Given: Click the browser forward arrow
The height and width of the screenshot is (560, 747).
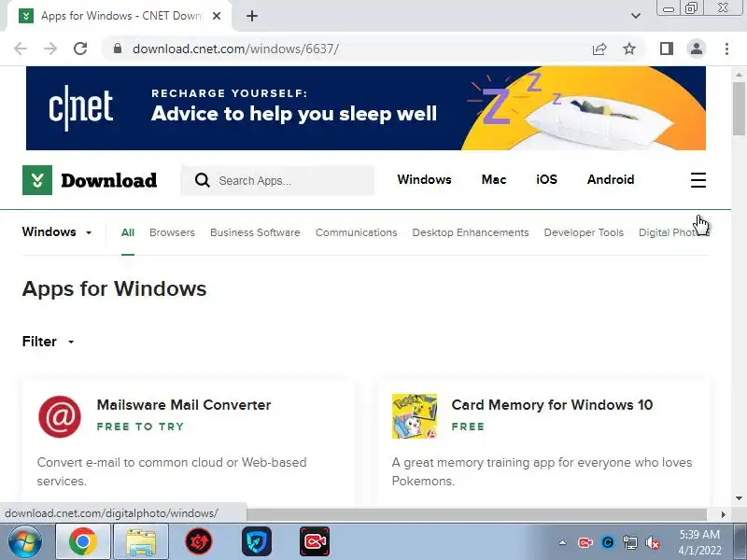Looking at the screenshot, I should pyautogui.click(x=50, y=49).
